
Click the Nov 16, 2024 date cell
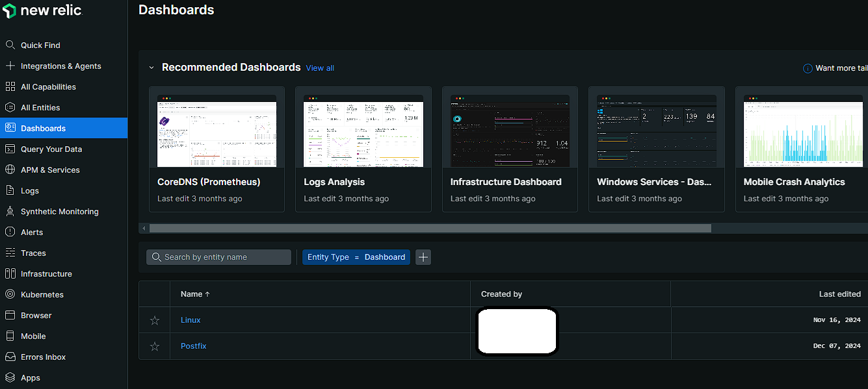pos(837,320)
